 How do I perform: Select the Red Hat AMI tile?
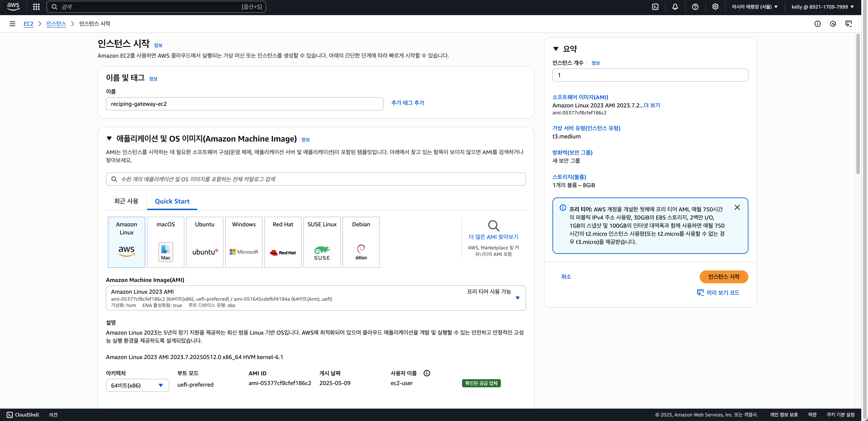(283, 242)
